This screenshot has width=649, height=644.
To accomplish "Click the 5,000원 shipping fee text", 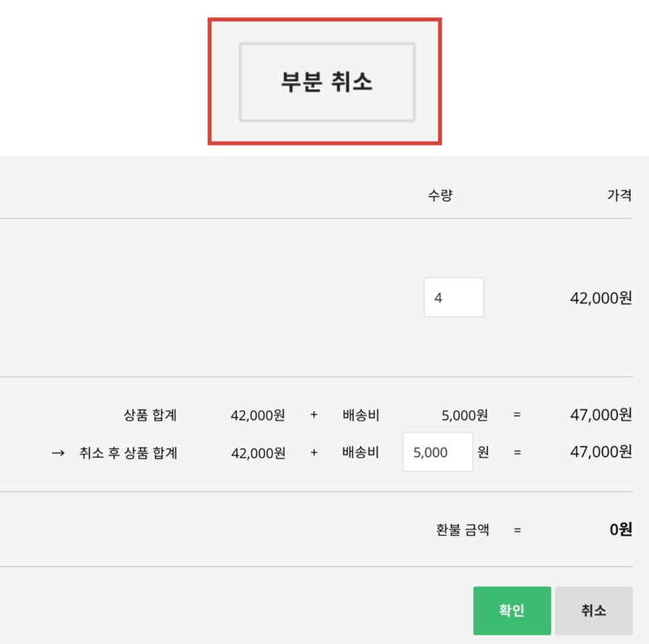I will (465, 415).
